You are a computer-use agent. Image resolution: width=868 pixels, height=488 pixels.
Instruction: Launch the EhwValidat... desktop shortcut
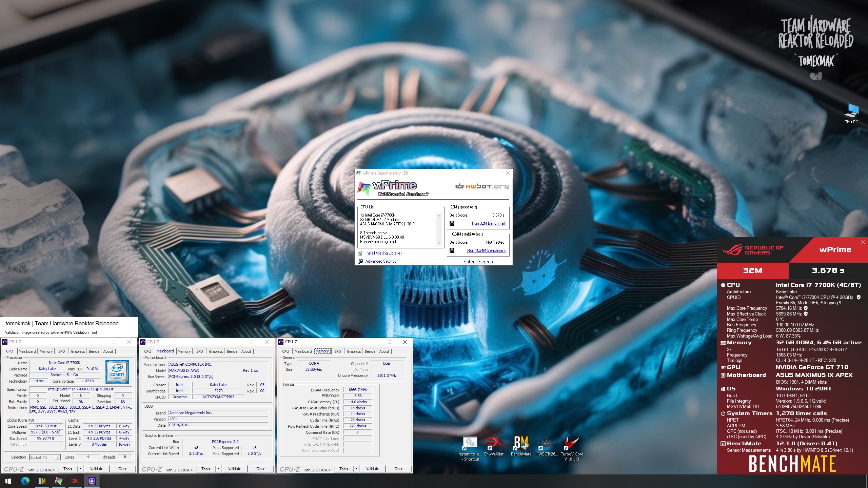[x=495, y=446]
